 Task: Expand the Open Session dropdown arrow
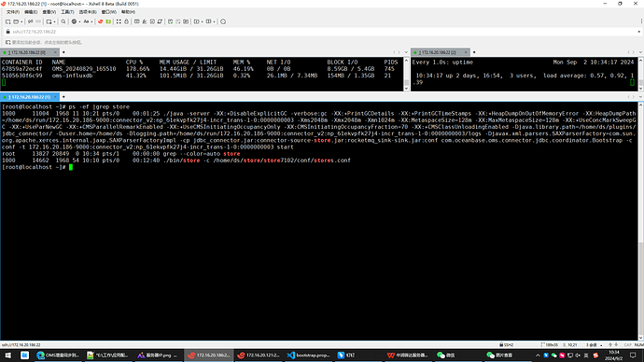pyautogui.click(x=21, y=21)
